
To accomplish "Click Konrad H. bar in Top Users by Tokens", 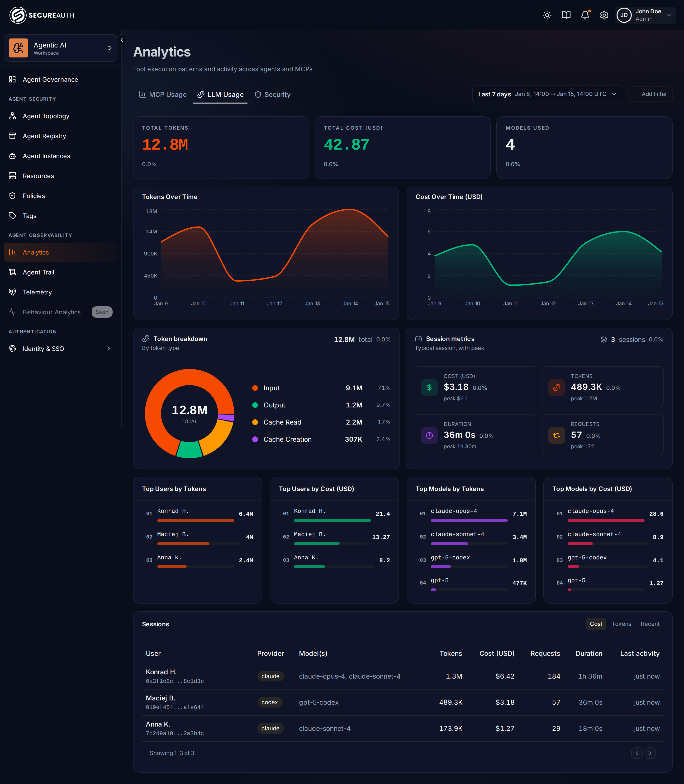I will point(195,520).
